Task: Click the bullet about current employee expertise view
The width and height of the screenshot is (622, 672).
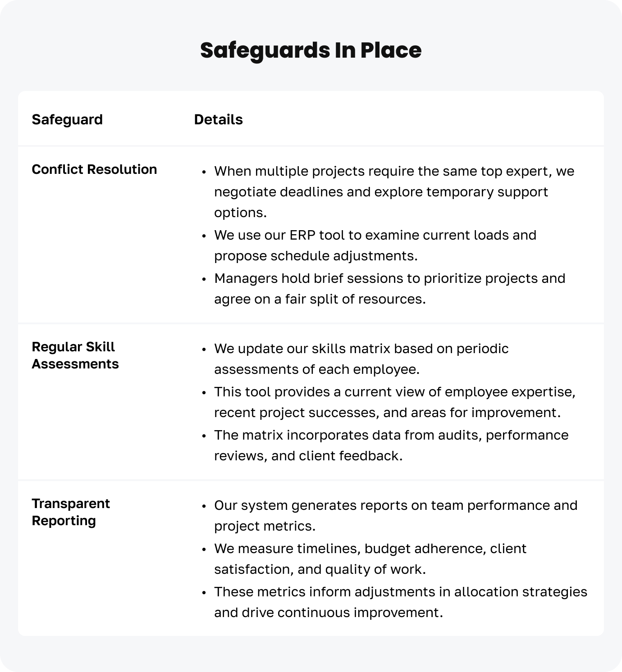Action: point(394,402)
